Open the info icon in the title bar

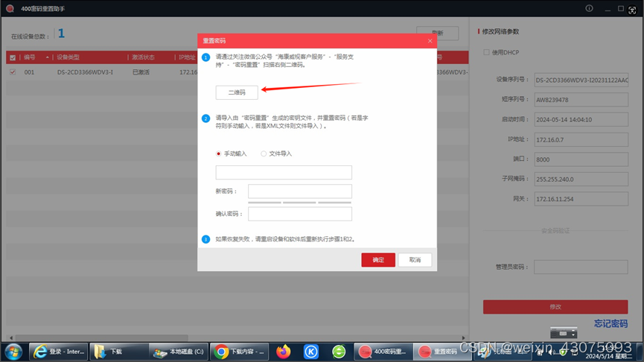(x=589, y=8)
